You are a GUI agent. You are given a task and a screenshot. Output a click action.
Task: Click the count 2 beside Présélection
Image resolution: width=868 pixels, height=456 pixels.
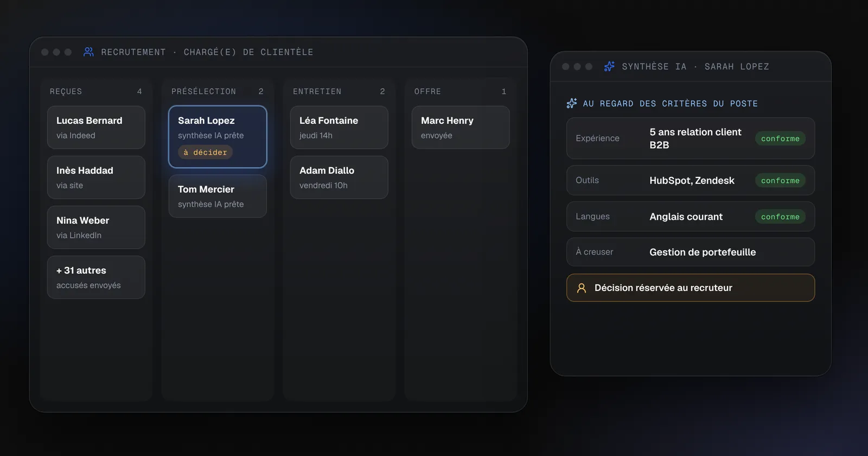pyautogui.click(x=261, y=91)
